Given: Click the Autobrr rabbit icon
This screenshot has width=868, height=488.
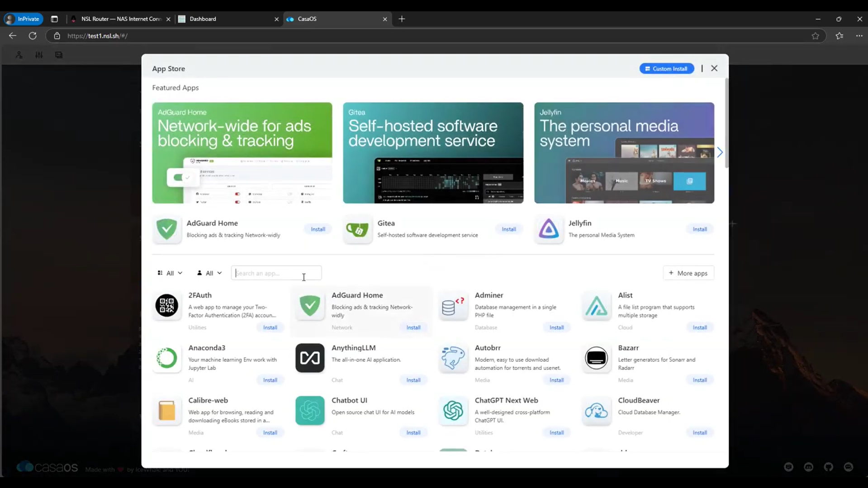Looking at the screenshot, I should pos(453,358).
